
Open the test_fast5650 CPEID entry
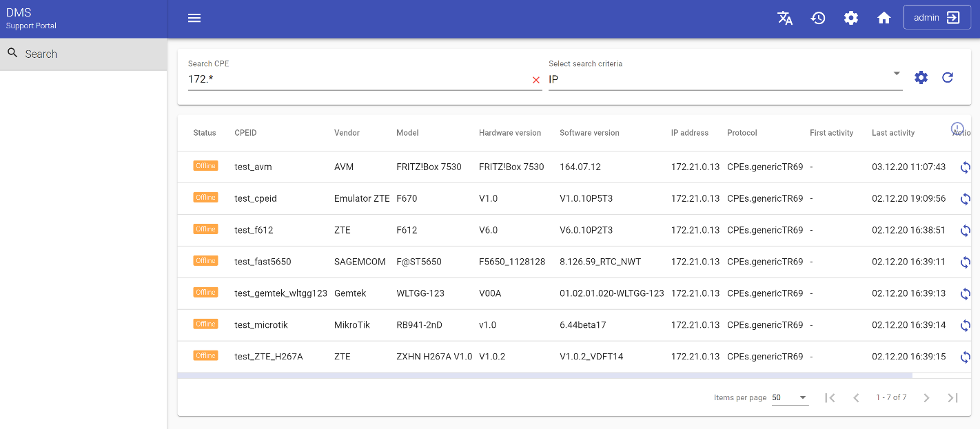[263, 262]
